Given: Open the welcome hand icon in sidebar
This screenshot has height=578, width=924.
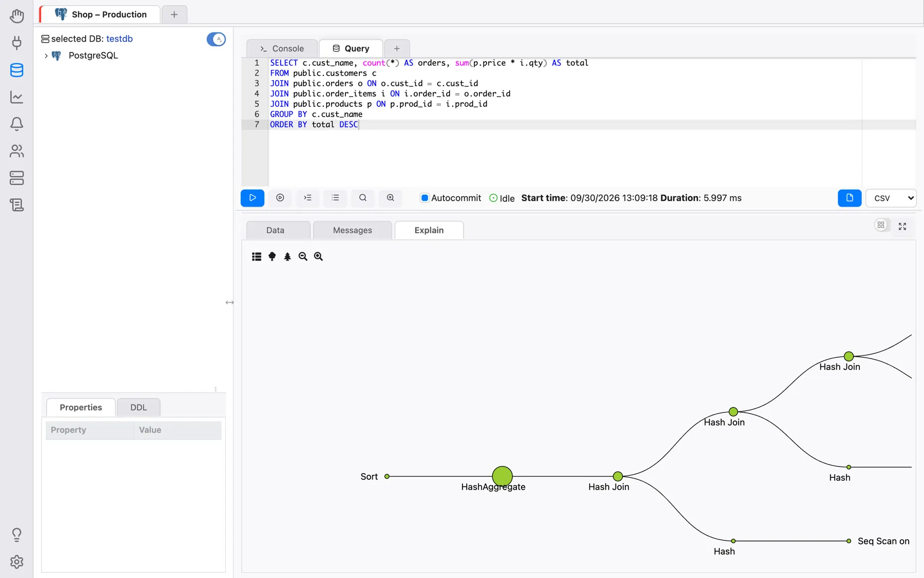Looking at the screenshot, I should tap(16, 16).
